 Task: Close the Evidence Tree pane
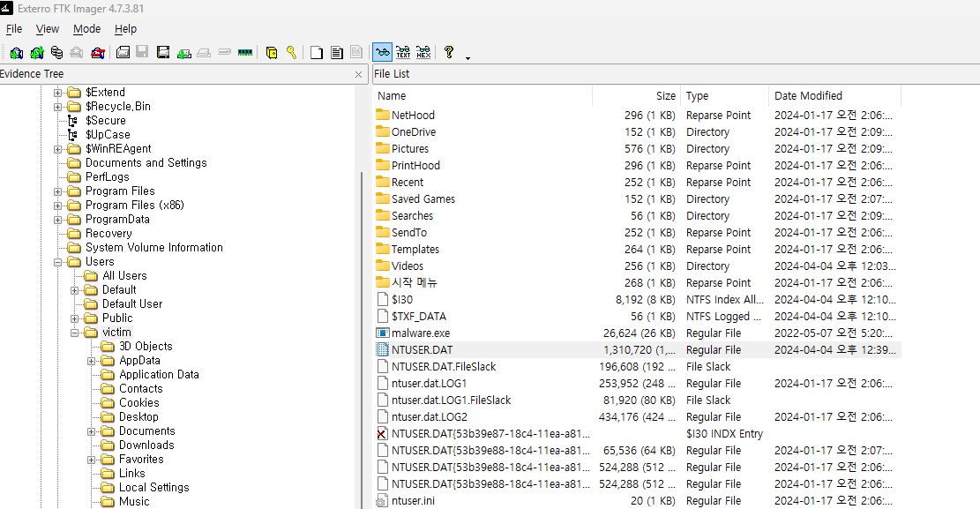358,74
